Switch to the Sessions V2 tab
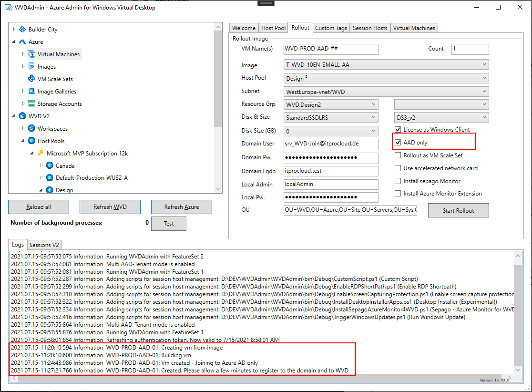Screen dimensions: 532x392 pos(44,245)
